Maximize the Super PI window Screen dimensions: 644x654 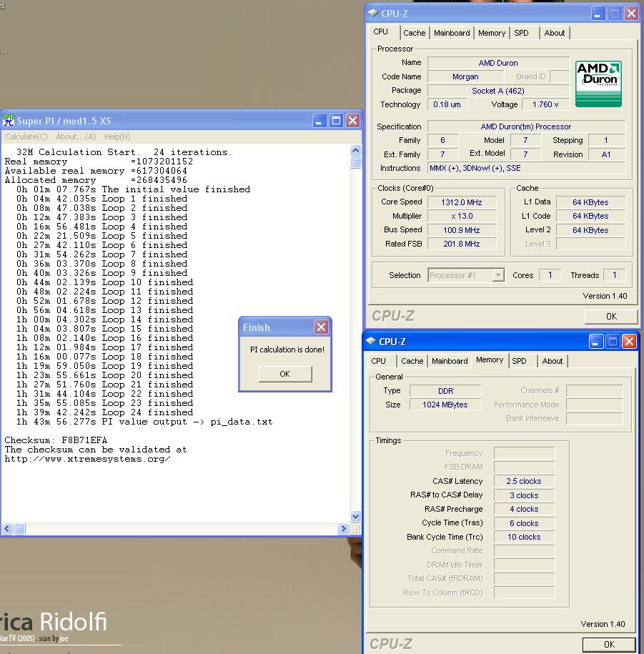(336, 121)
